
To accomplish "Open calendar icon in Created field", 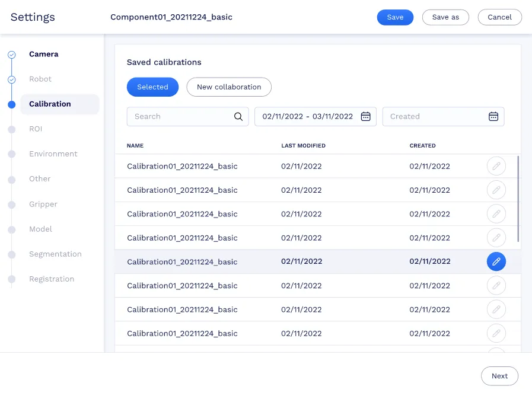I will tap(493, 116).
